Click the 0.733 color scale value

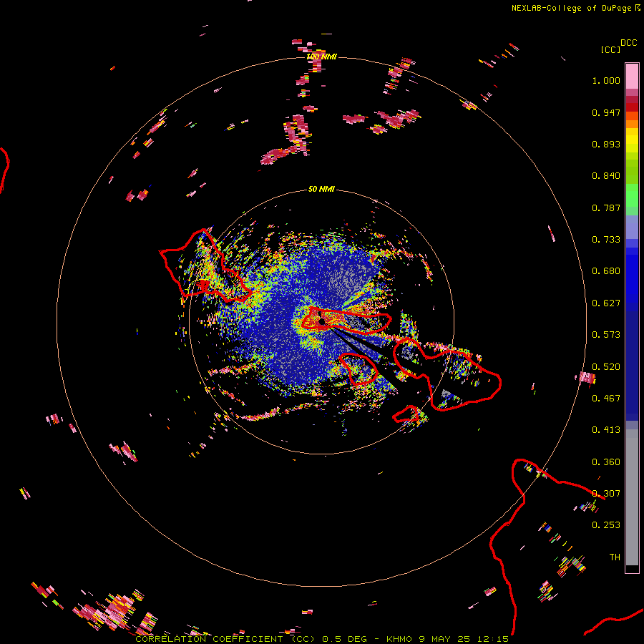[606, 240]
